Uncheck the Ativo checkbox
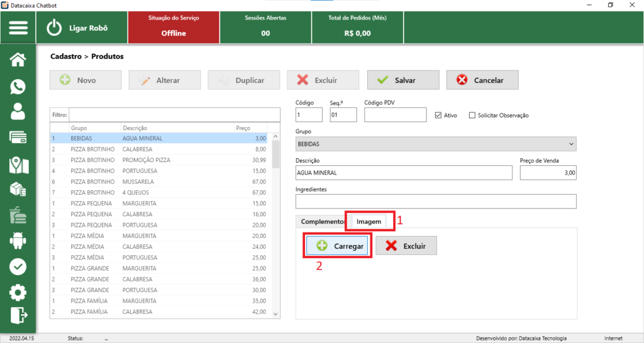 [x=439, y=115]
